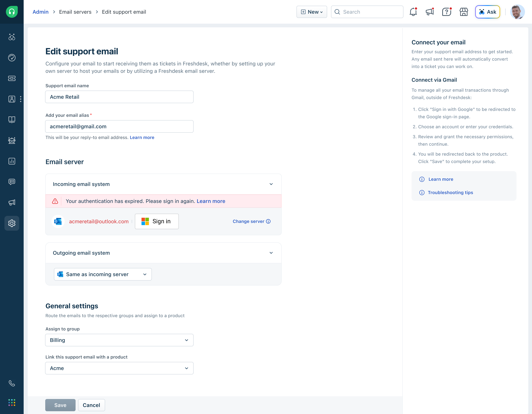Open the phone icon in sidebar
The width and height of the screenshot is (532, 414).
pos(12,383)
